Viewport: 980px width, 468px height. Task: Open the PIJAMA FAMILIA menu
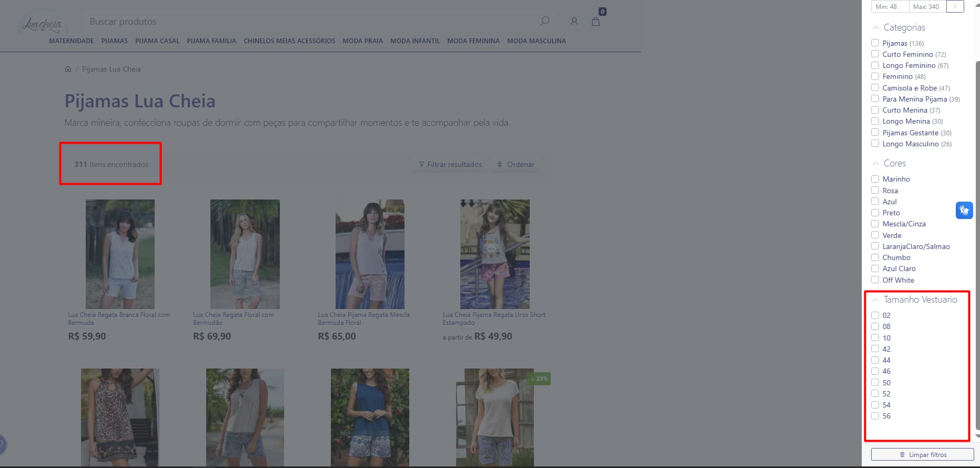click(x=211, y=41)
